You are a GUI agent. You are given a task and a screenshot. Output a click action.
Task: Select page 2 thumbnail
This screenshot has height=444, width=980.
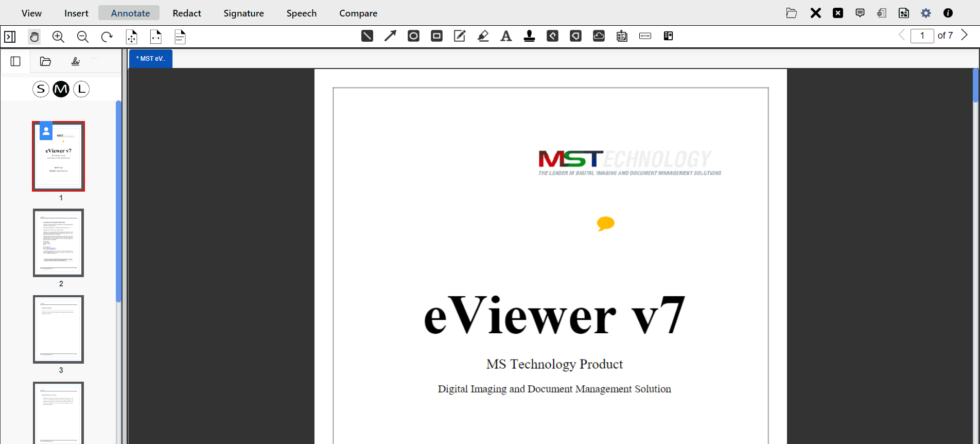pyautogui.click(x=58, y=243)
